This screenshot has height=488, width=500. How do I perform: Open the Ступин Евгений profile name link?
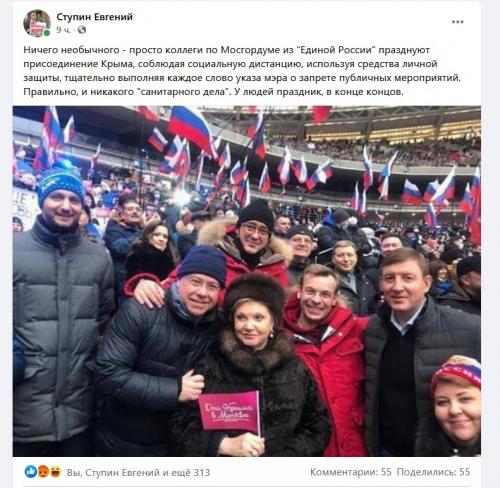(94, 17)
